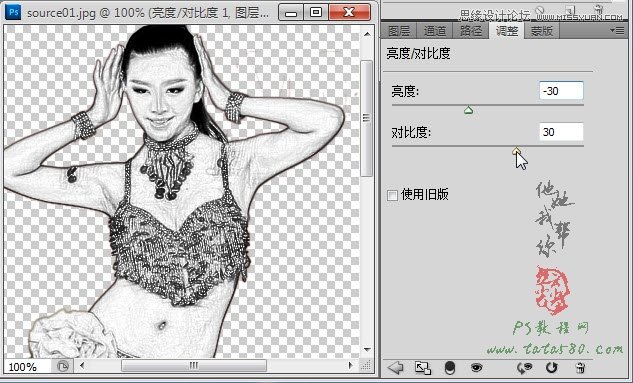Click the horizontal scrollbar right arrow
633x383 pixels.
[350, 366]
